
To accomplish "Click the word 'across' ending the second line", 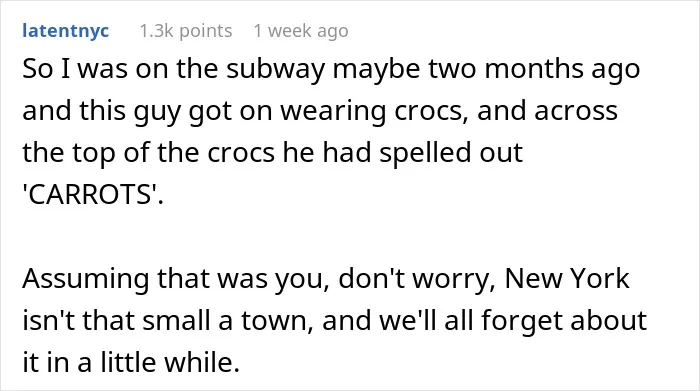I will point(576,111).
